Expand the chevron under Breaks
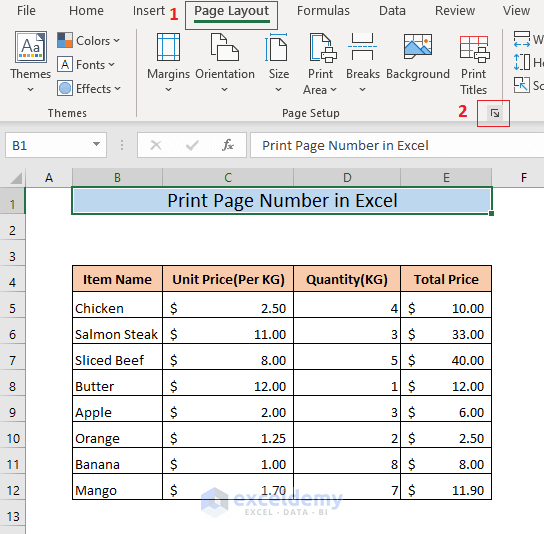 362,90
